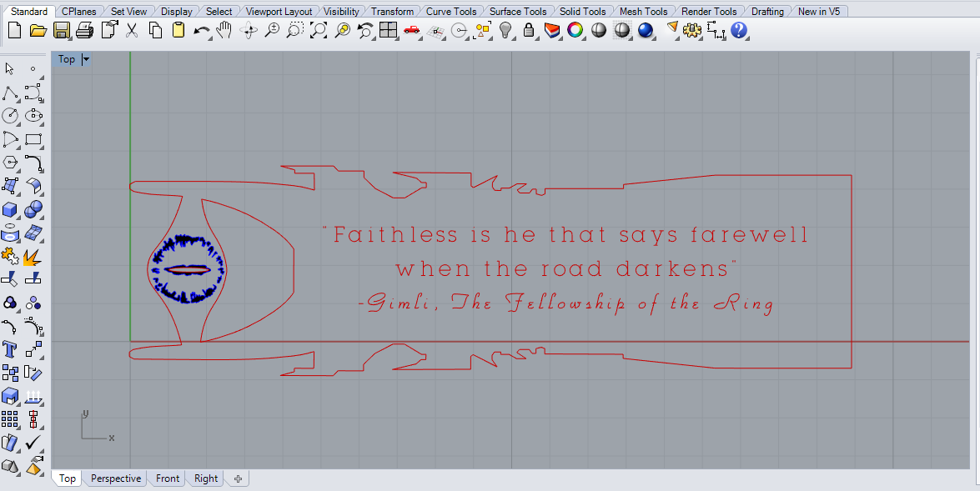980x491 pixels.
Task: Click Set CPlane grid icon
Action: click(x=435, y=31)
